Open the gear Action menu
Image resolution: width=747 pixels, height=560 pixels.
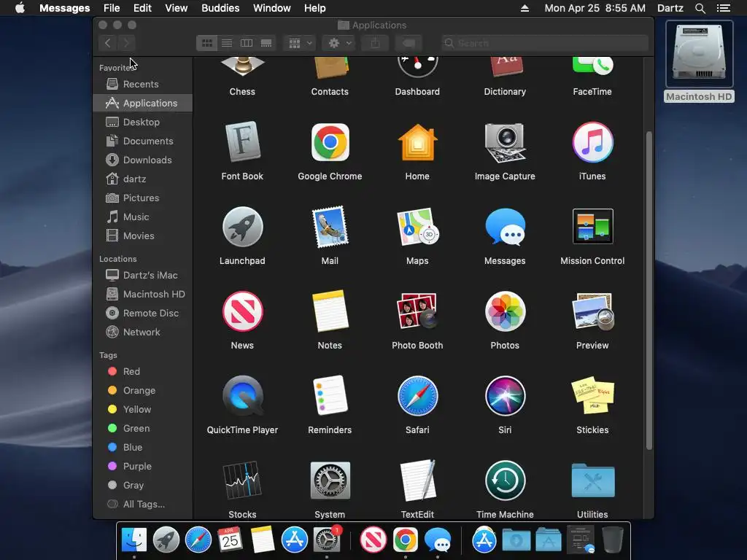(x=340, y=43)
